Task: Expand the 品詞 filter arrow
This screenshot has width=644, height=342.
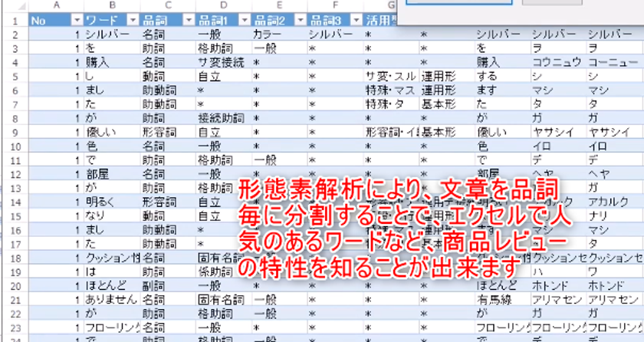Action: [x=189, y=20]
